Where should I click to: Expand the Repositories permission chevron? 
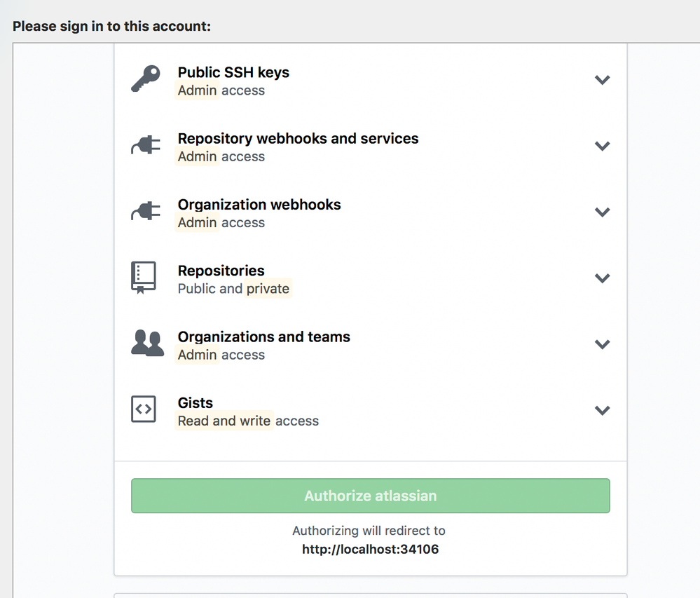pyautogui.click(x=602, y=278)
